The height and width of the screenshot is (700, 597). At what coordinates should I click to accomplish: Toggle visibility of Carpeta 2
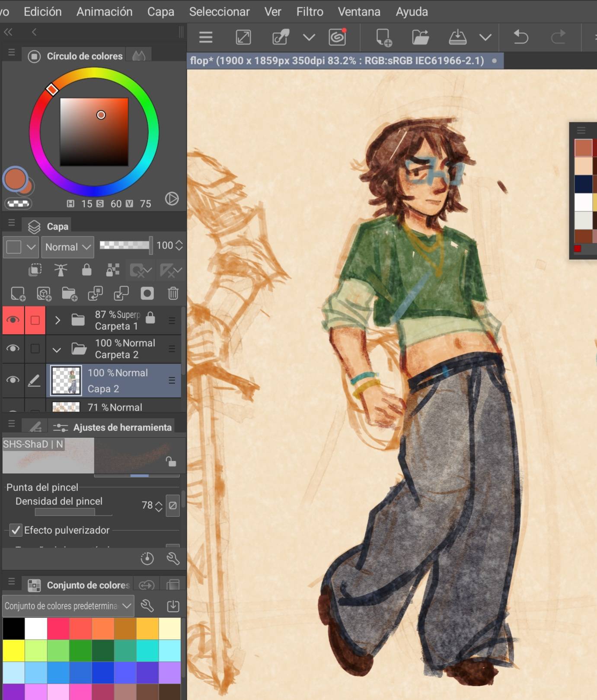13,348
